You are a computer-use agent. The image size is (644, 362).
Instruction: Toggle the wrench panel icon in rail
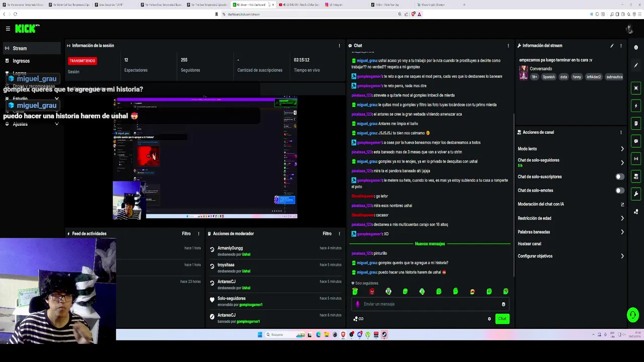point(636,194)
